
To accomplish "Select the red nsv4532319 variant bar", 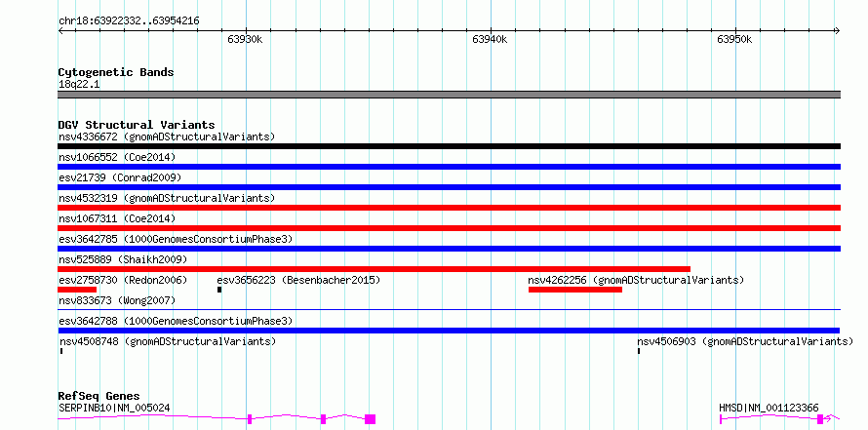I will point(449,208).
